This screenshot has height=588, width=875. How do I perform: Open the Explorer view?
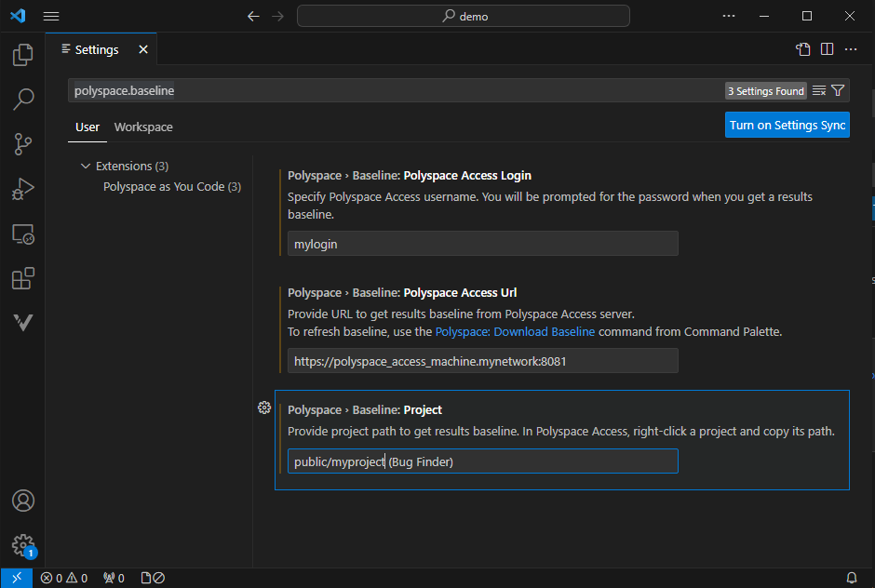pyautogui.click(x=22, y=55)
